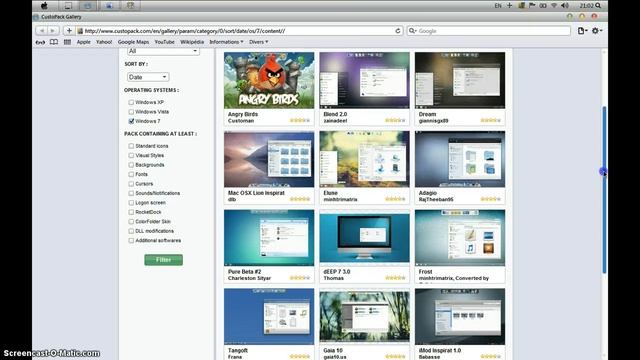
Task: Check the ColorFolder Skin option
Action: [x=131, y=222]
